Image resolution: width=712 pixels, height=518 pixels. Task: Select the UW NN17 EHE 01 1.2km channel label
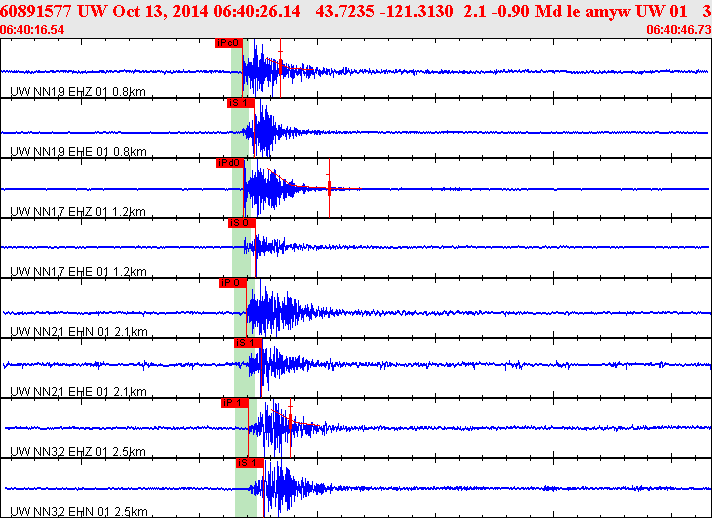(78, 272)
